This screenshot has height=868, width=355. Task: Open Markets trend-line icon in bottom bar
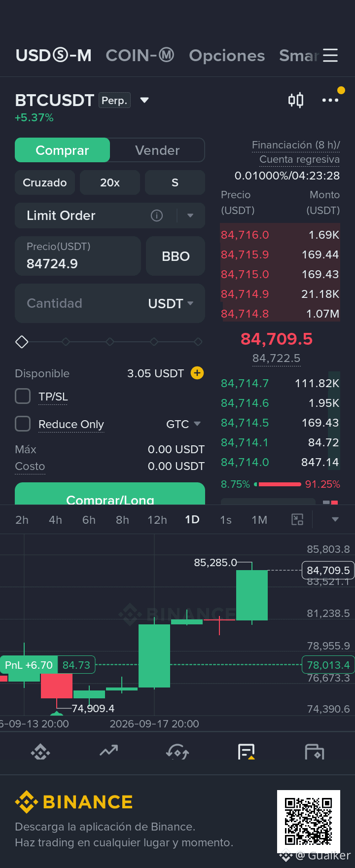pyautogui.click(x=108, y=751)
